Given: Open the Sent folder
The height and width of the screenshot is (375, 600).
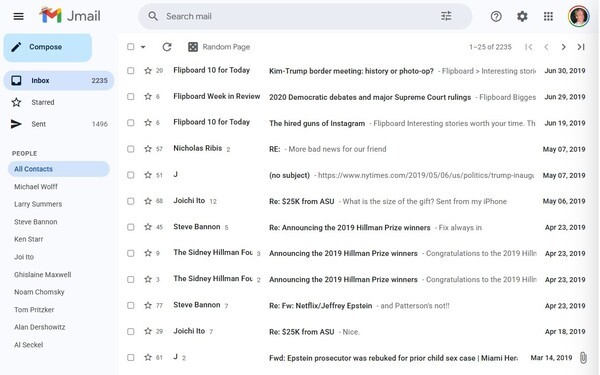Looking at the screenshot, I should (x=59, y=124).
